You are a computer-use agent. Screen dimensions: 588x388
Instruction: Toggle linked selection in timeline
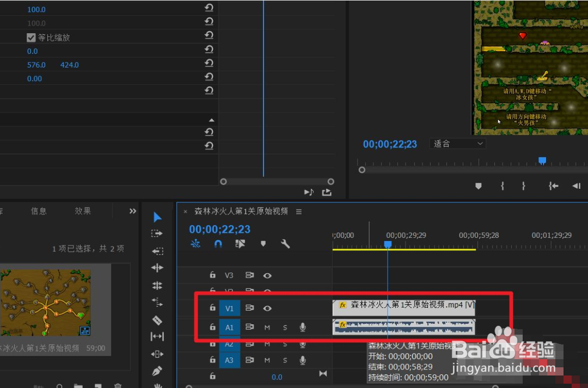240,244
